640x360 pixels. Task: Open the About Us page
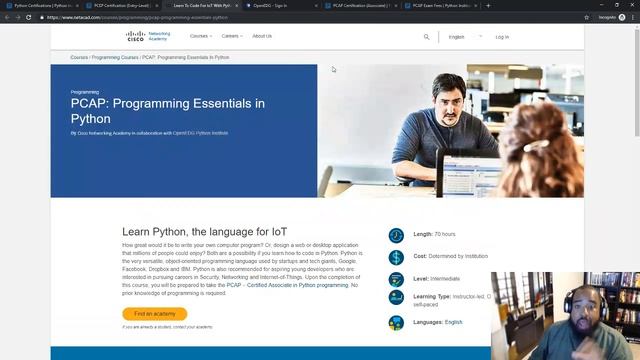tap(262, 36)
